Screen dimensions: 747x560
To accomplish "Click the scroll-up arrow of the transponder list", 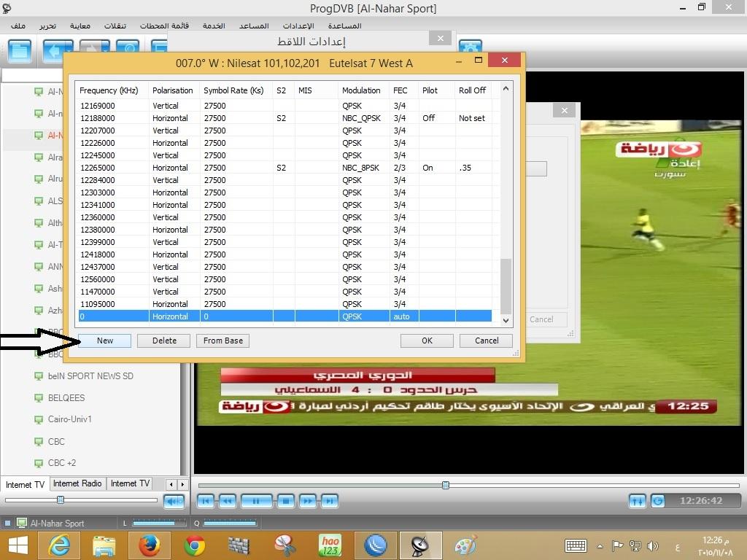I will 506,88.
